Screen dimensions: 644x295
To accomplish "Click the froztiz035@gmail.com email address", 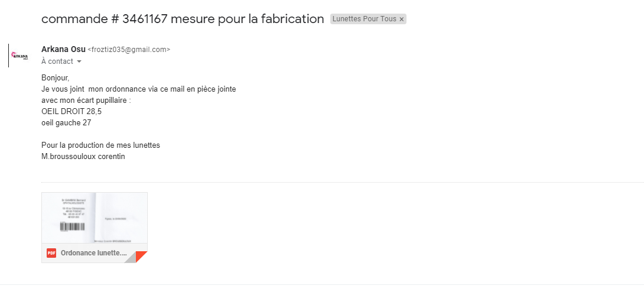I will pos(129,50).
